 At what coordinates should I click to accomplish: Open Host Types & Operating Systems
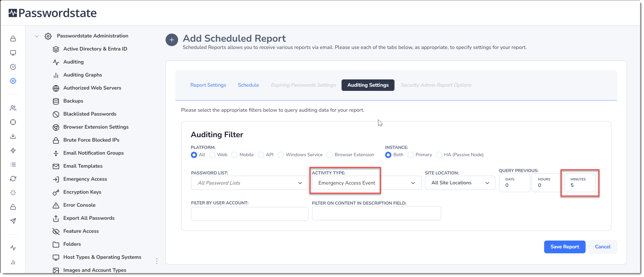(x=102, y=257)
